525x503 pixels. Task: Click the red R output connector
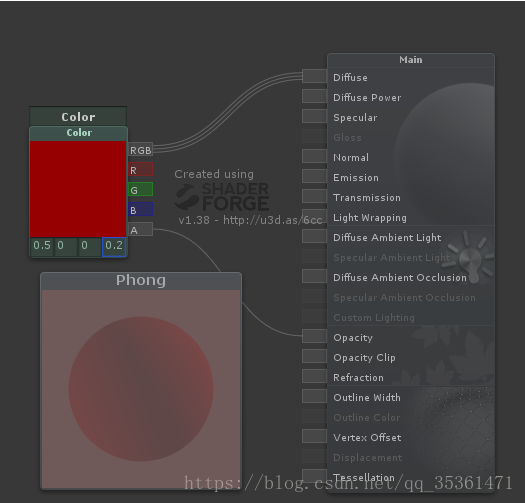tap(140, 170)
